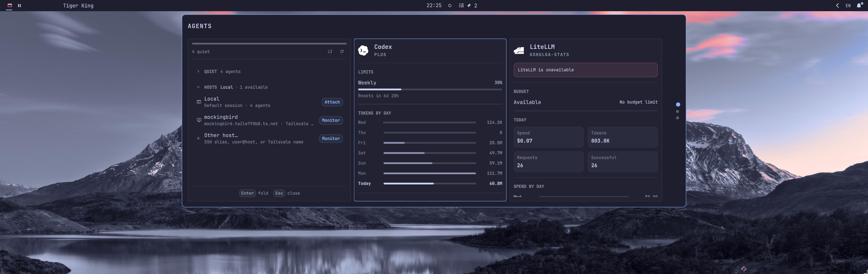Screen dimensions: 868x274
Task: Click the pin icon beside number 2
Action: 469,5
